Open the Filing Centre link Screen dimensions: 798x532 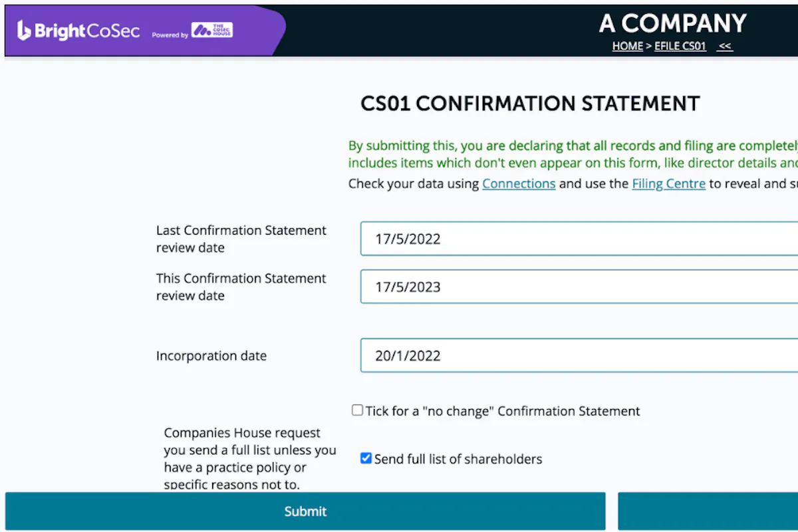pos(668,184)
